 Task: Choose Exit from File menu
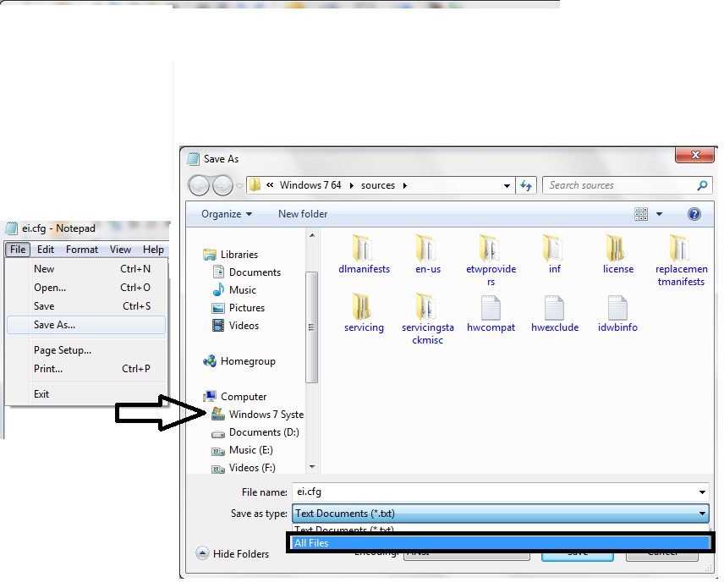pos(86,394)
